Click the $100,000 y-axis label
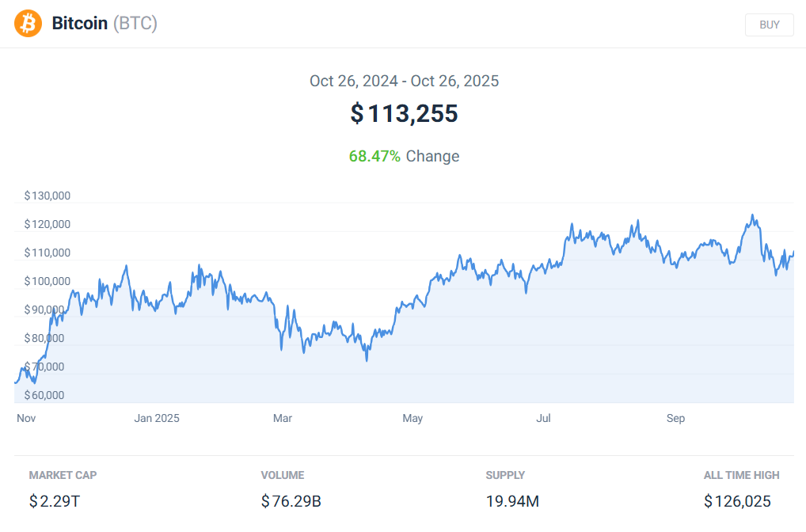The width and height of the screenshot is (806, 532). pyautogui.click(x=48, y=281)
